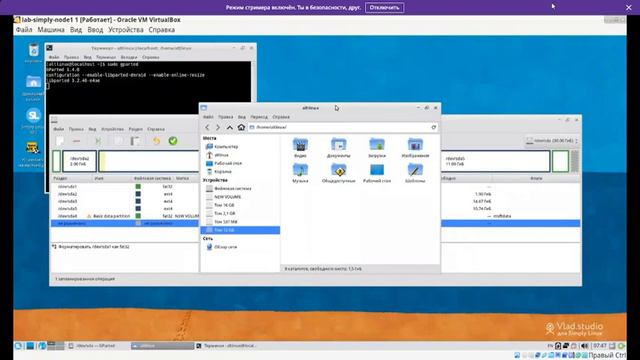Open the Изображения folder

pos(415,148)
